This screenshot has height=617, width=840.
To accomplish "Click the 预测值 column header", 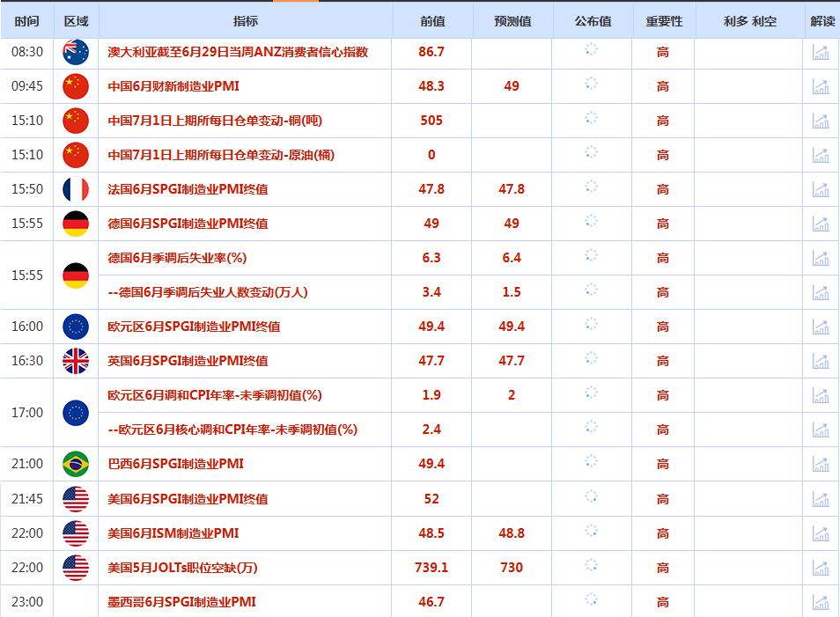I will 512,21.
